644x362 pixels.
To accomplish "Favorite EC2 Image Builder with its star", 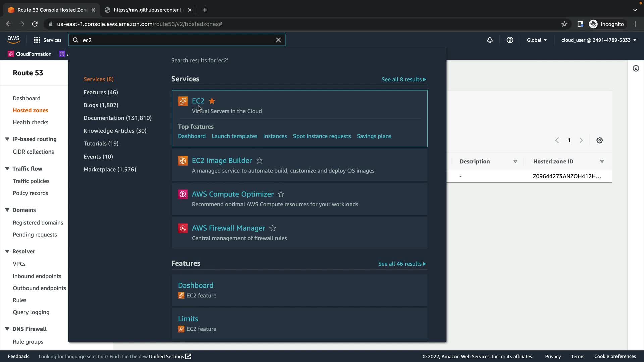I will coord(259,161).
